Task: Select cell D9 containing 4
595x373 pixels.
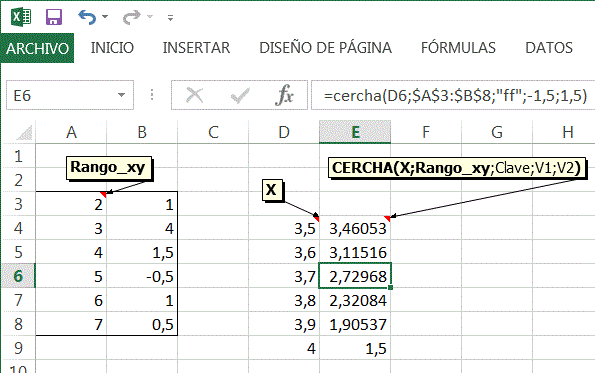Action: (284, 348)
